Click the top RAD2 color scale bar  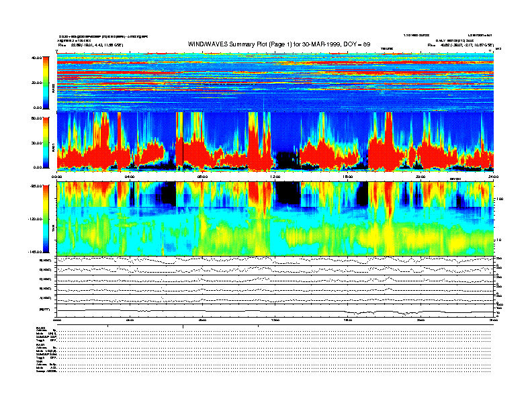coord(46,83)
